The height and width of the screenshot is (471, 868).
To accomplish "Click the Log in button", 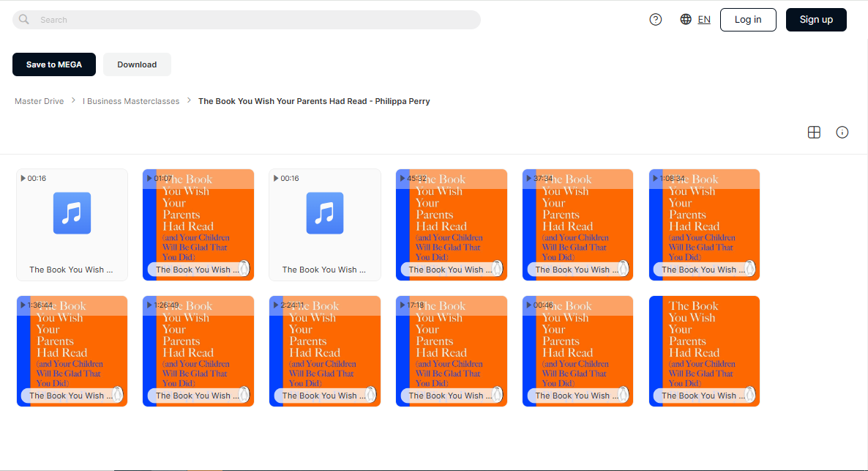I will [748, 19].
